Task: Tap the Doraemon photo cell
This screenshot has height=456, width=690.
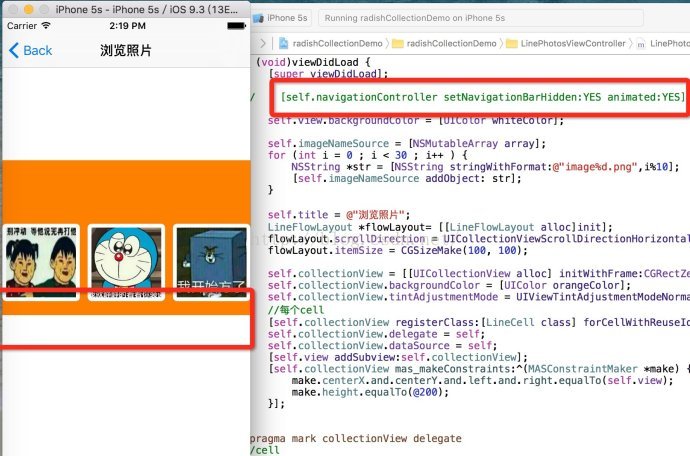Action: 126,262
